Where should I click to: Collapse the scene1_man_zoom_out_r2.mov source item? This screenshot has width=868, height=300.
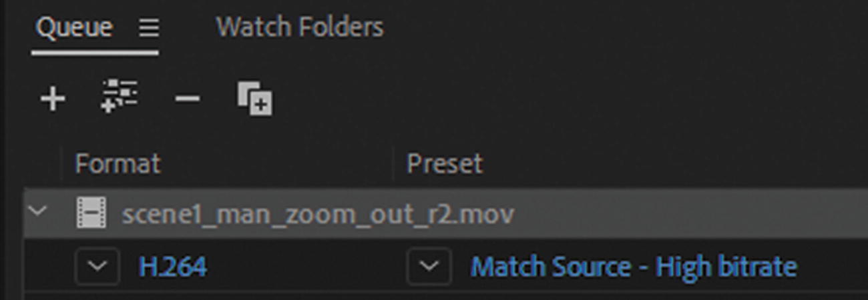[38, 211]
